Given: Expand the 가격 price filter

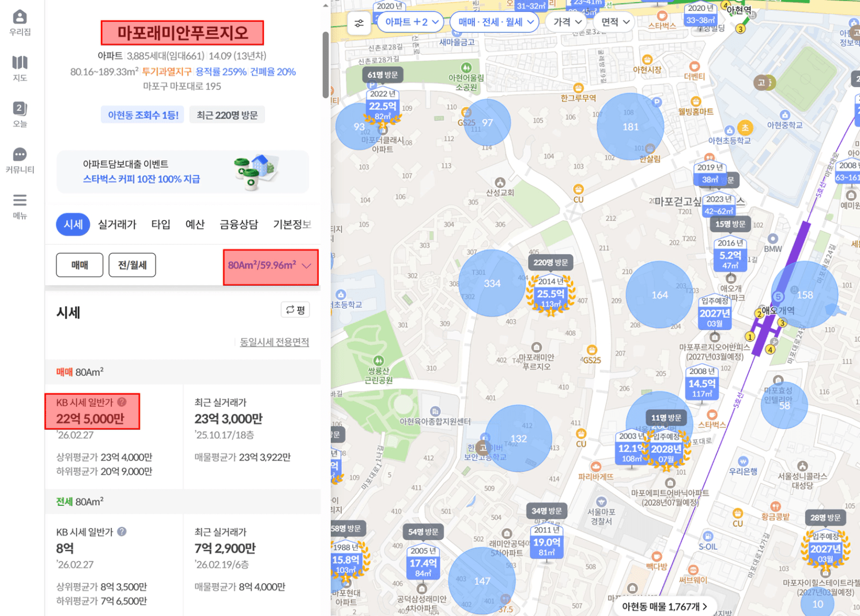Looking at the screenshot, I should point(567,22).
